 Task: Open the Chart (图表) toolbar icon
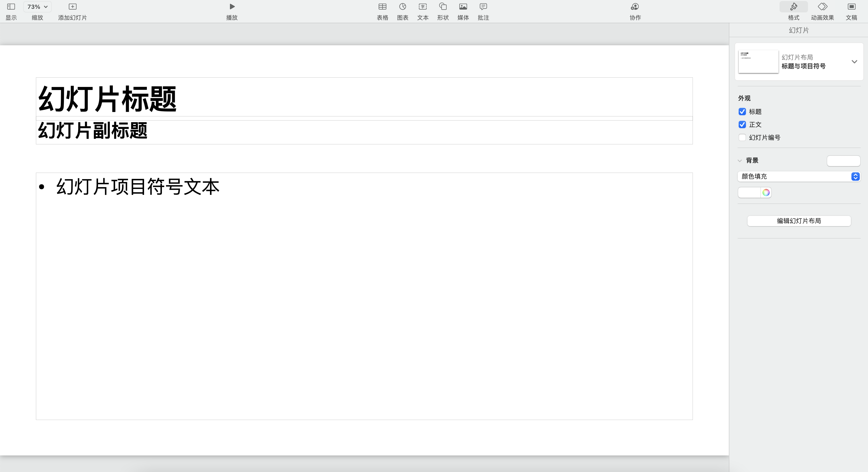402,7
